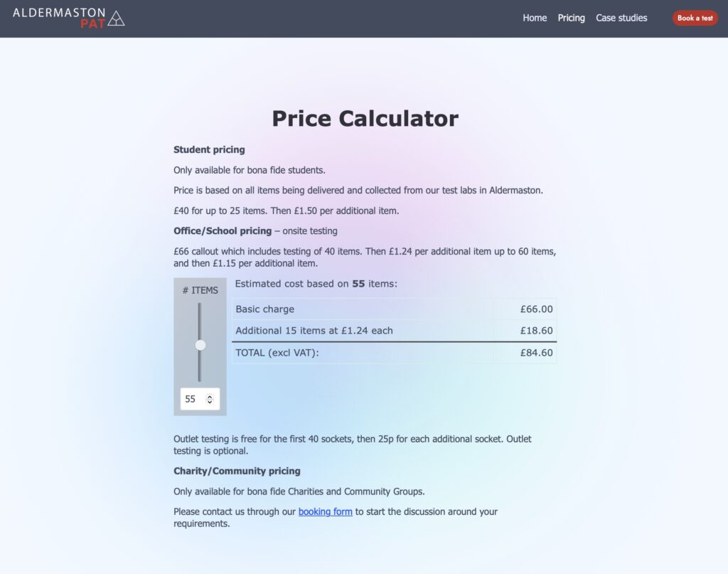This screenshot has height=574, width=728.
Task: Click the Aldermaston PAT triangle logo icon
Action: tap(116, 18)
